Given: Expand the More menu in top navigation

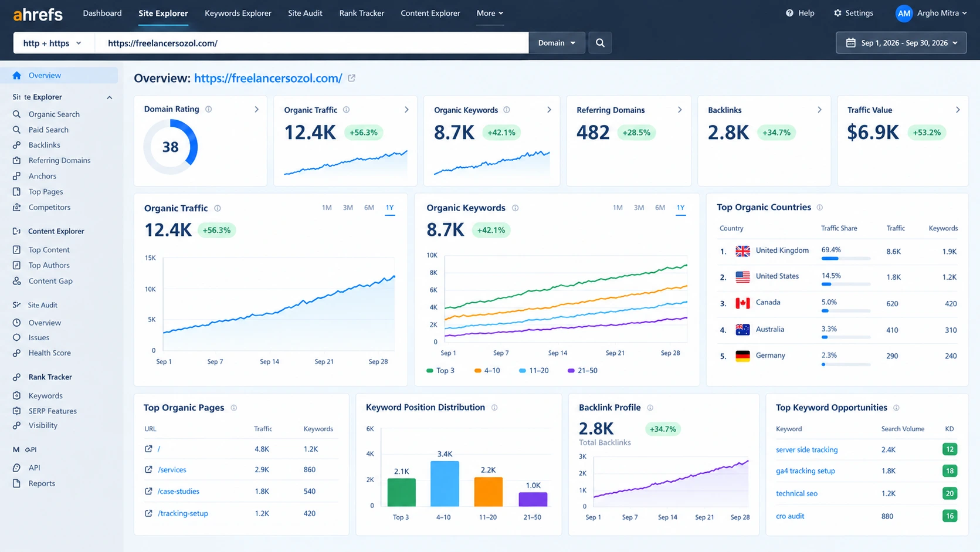Looking at the screenshot, I should tap(490, 13).
